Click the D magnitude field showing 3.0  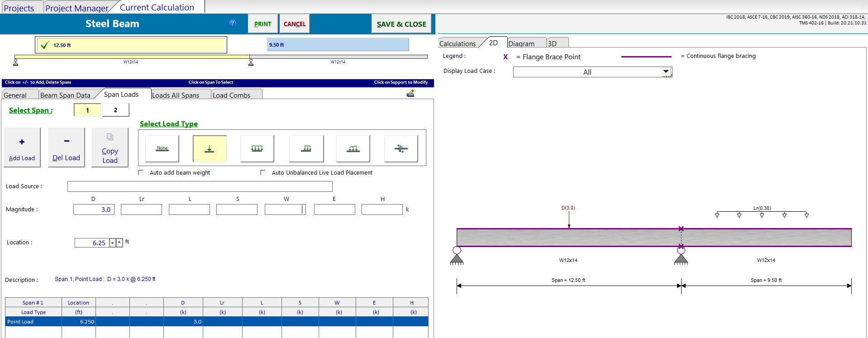tap(94, 209)
